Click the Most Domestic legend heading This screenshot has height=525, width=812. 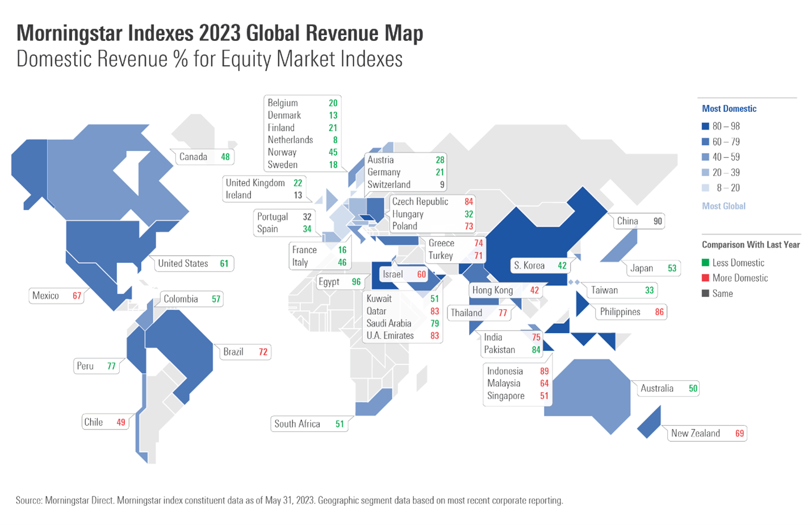729,109
